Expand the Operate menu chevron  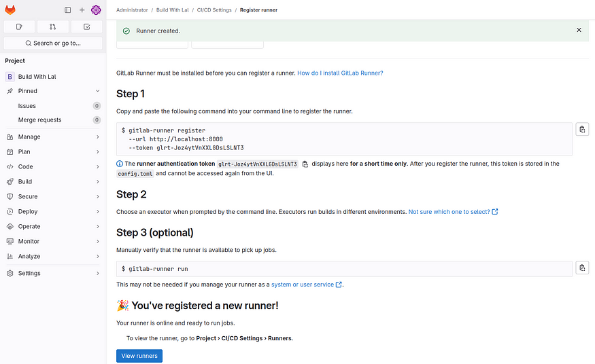click(x=97, y=227)
